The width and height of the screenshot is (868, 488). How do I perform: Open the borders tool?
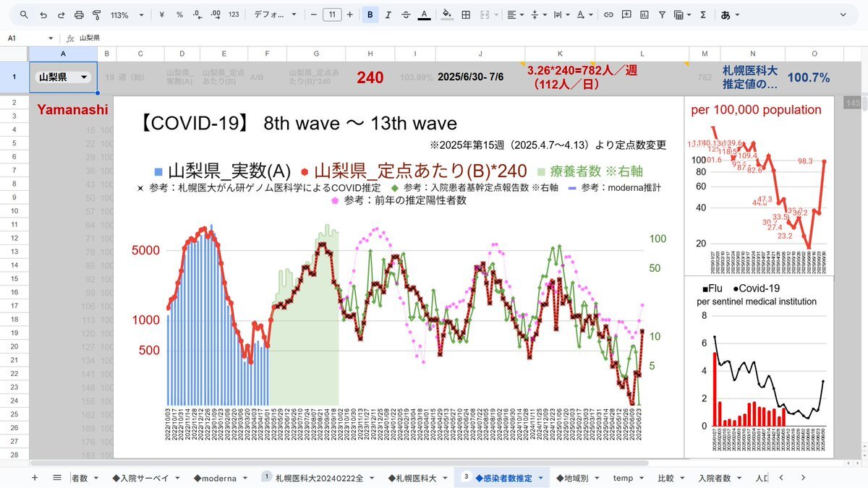(466, 14)
